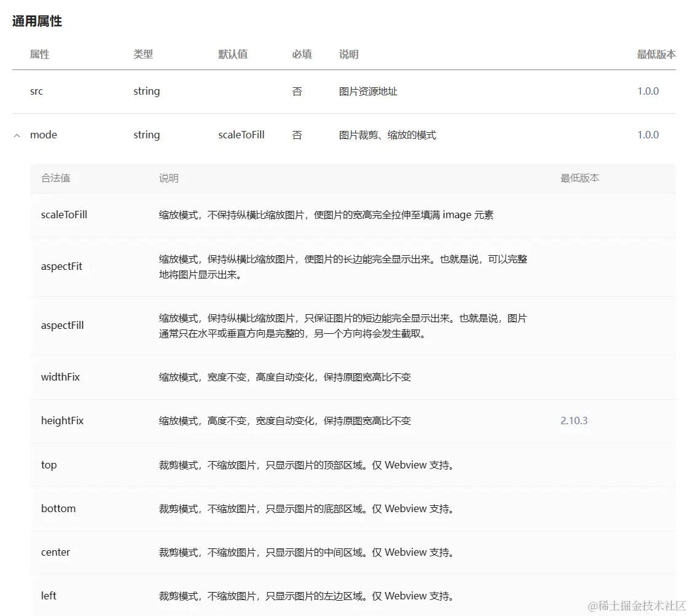
Task: Click the '属性' column header
Action: pyautogui.click(x=39, y=54)
